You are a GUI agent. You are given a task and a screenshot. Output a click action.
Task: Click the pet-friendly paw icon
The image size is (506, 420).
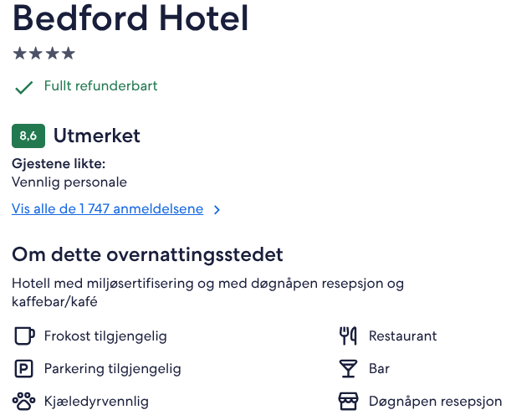coord(24,402)
